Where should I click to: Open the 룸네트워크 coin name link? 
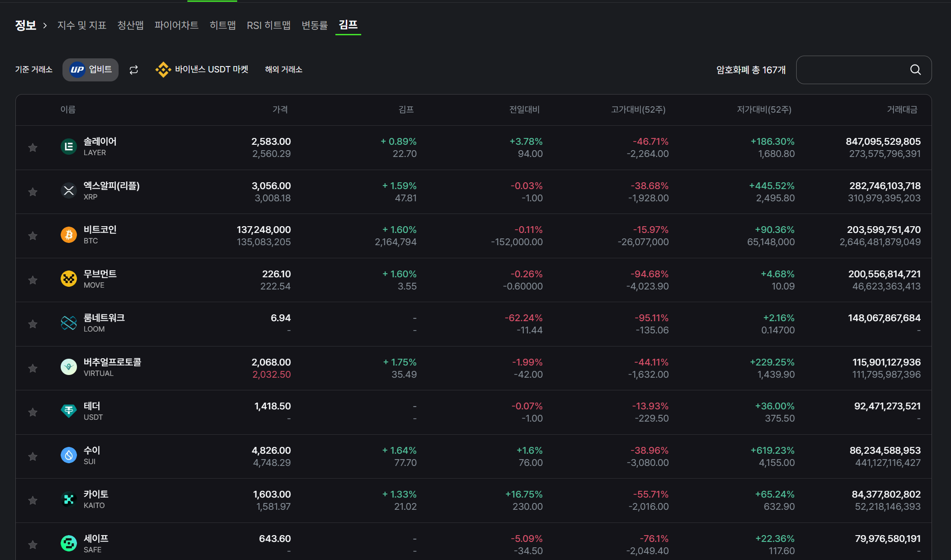coord(104,318)
